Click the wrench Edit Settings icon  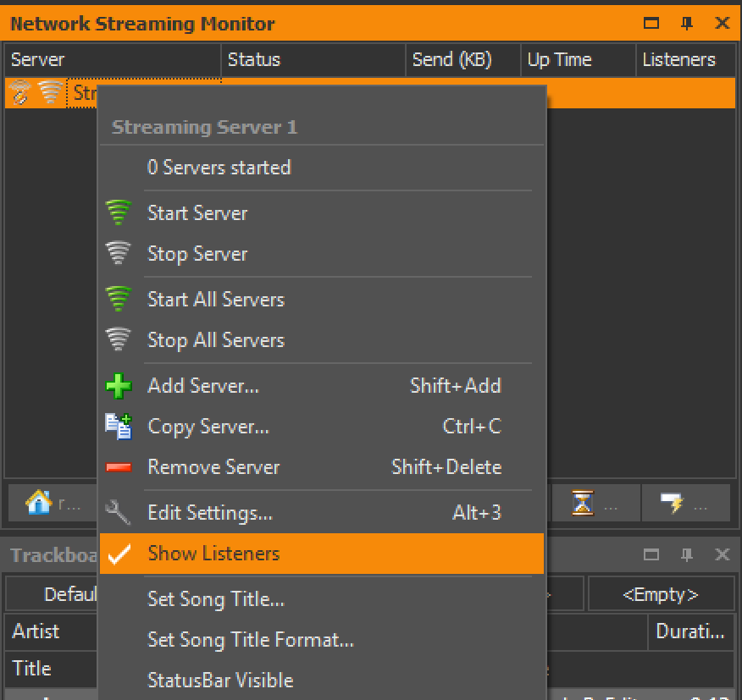[119, 512]
